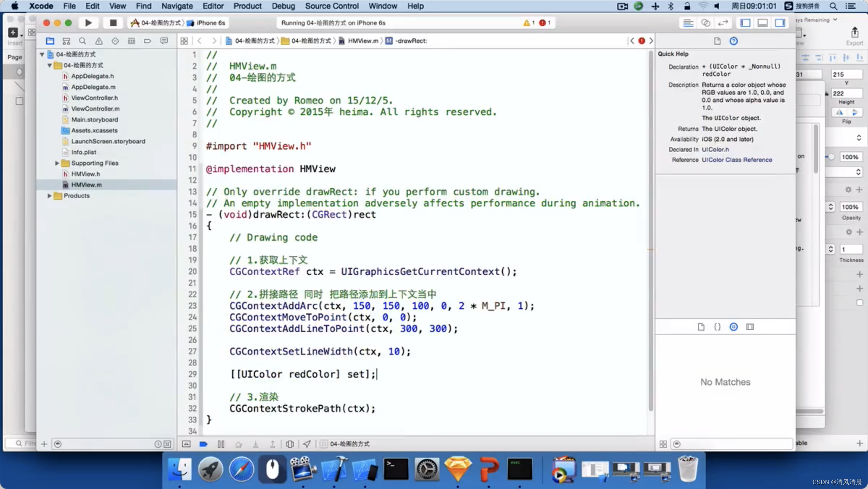The height and width of the screenshot is (489, 868).
Task: Click the editor vertical scrollbar
Action: click(x=651, y=231)
